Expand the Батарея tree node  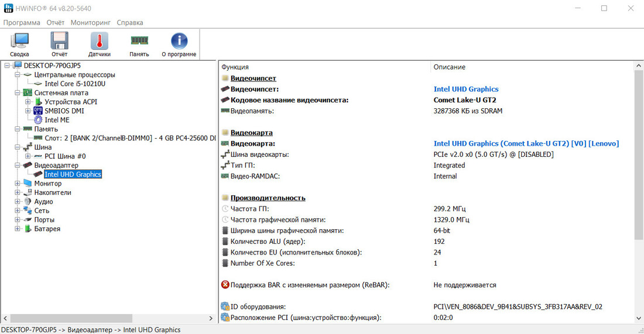(17, 229)
